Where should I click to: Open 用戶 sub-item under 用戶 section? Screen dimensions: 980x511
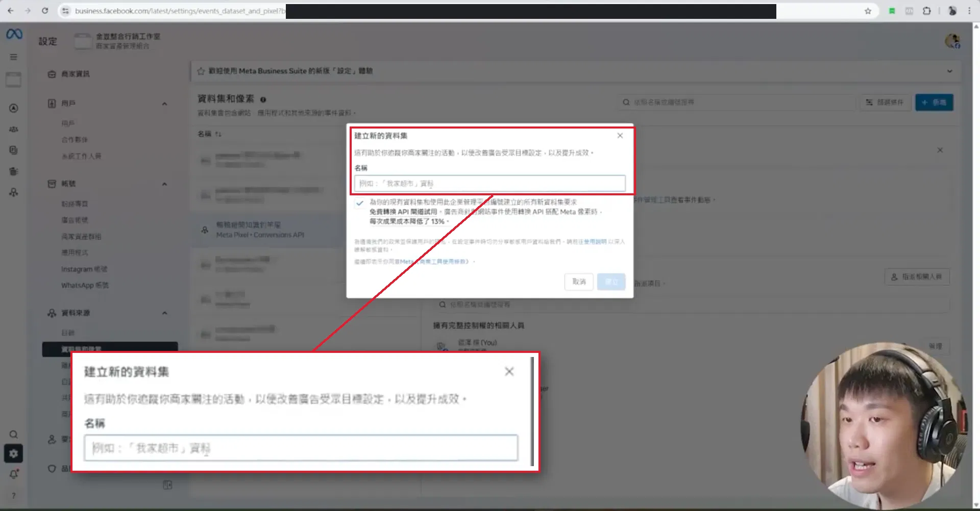68,123
